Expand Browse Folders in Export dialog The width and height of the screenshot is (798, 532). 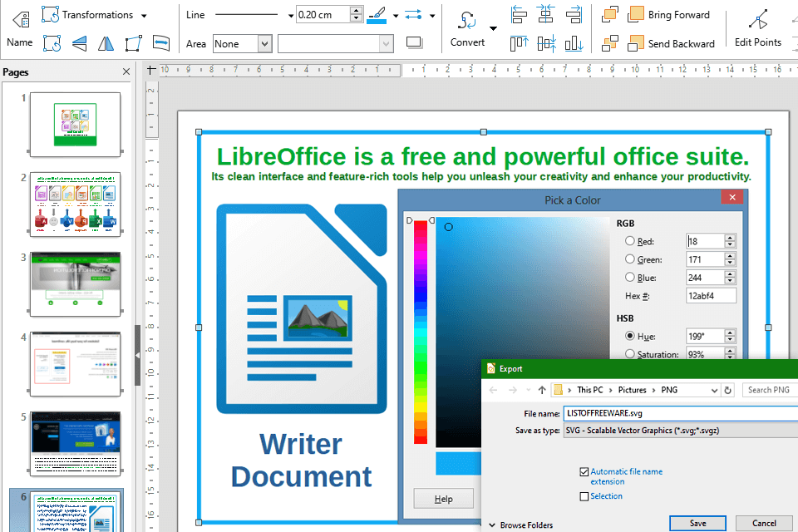point(520,525)
